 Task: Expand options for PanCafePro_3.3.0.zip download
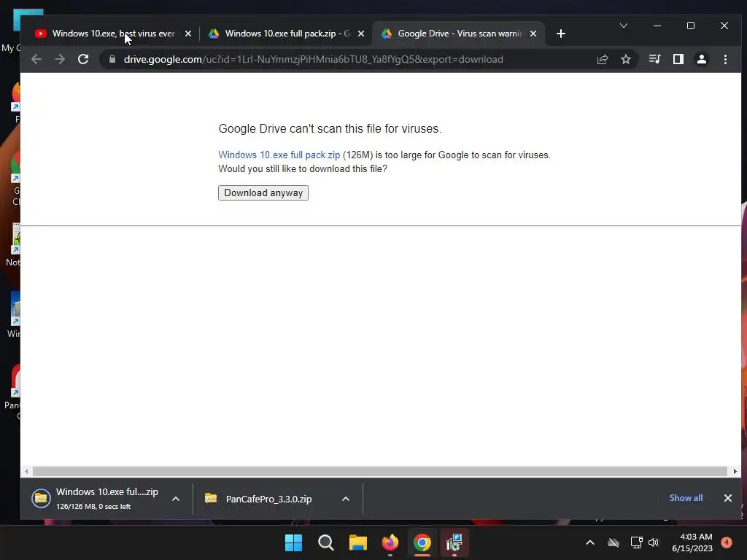tap(346, 499)
